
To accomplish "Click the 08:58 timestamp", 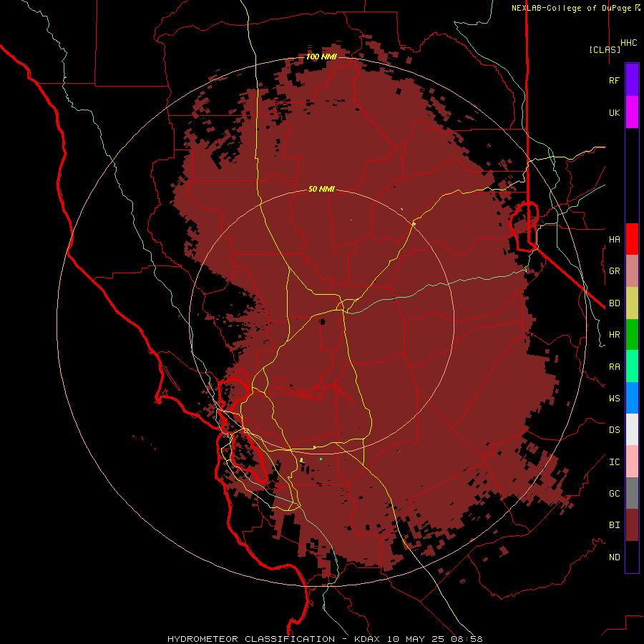I will point(467,639).
